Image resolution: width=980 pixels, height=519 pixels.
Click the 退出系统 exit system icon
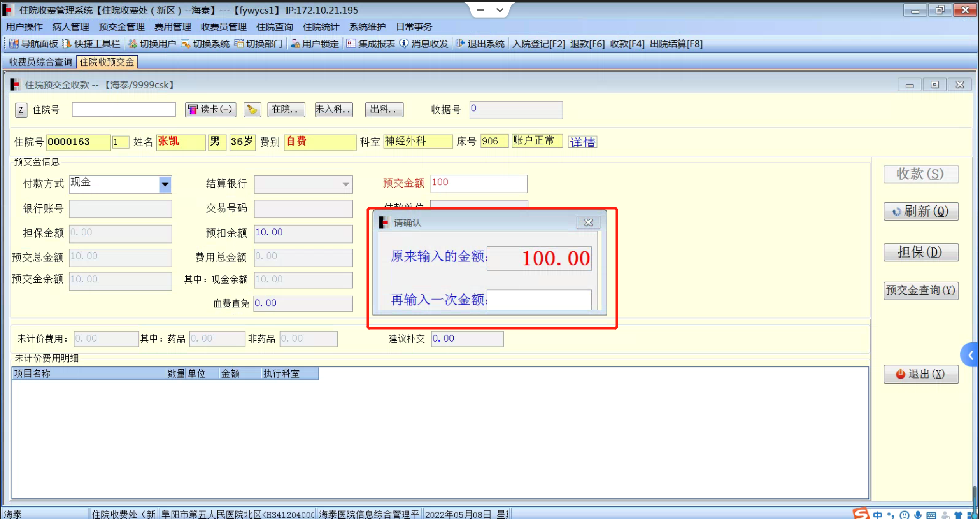[460, 44]
